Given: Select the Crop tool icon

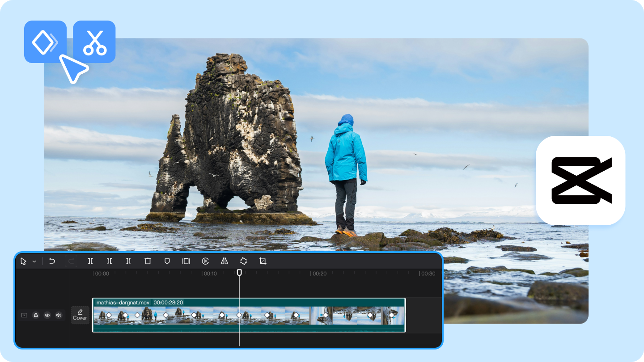Looking at the screenshot, I should (x=263, y=261).
